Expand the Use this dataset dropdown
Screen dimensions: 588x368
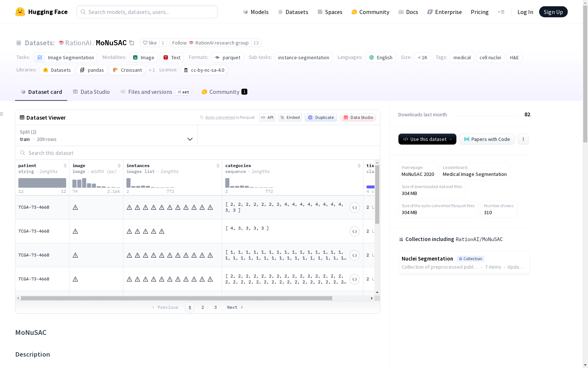pyautogui.click(x=427, y=139)
